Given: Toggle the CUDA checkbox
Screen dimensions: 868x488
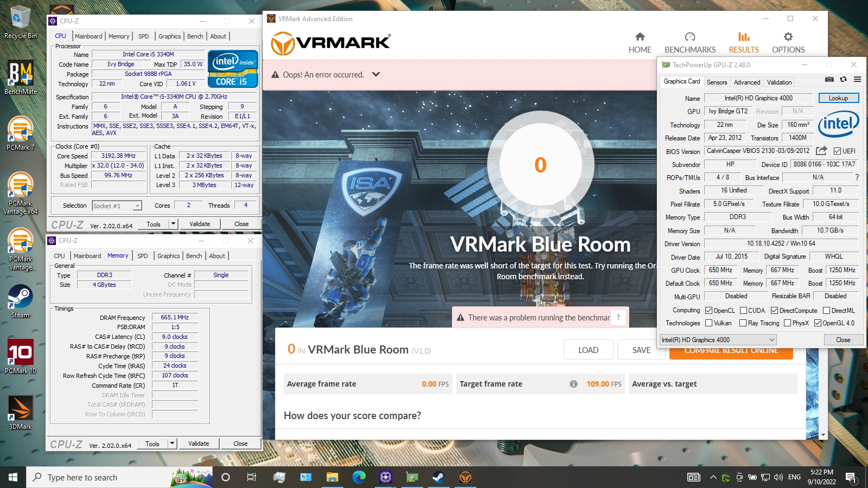Looking at the screenshot, I should point(743,311).
